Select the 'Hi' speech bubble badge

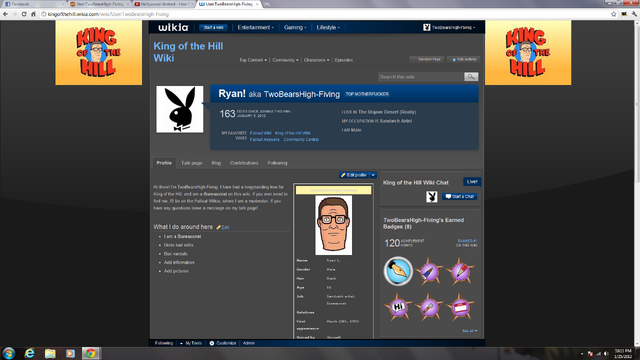click(x=398, y=307)
